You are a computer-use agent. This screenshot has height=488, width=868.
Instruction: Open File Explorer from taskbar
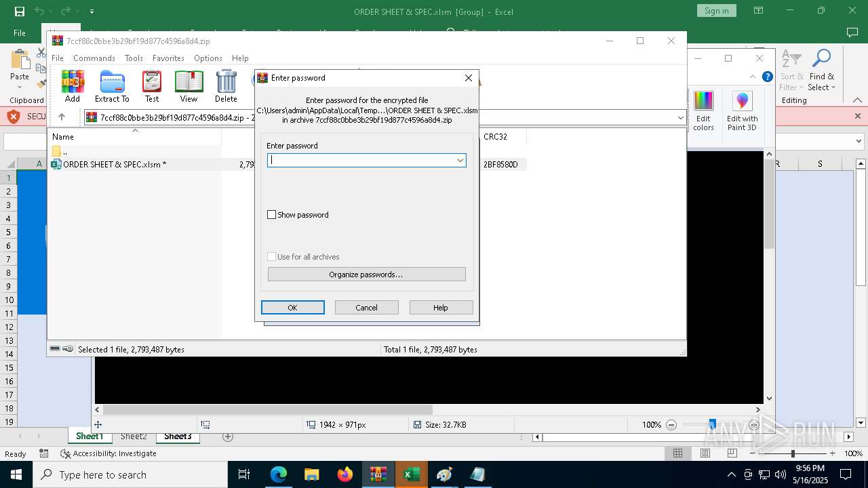[x=311, y=474]
